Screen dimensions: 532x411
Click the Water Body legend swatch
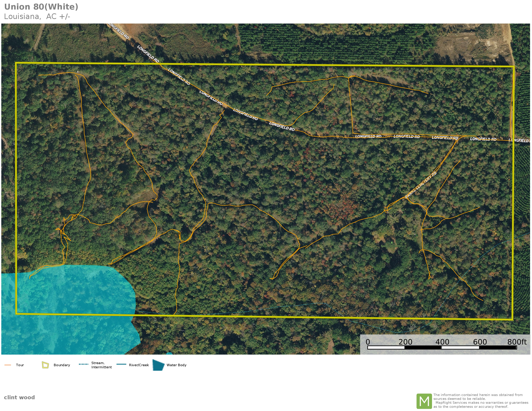(x=158, y=365)
